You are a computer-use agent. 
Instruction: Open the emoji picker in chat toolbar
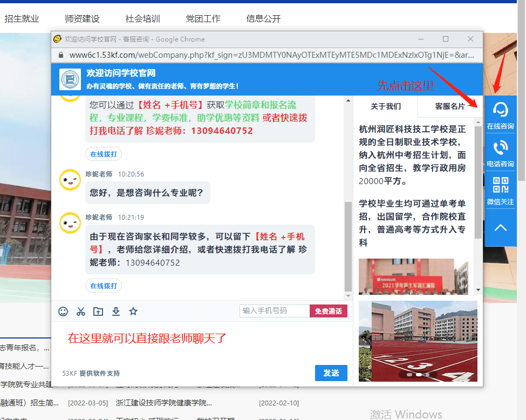tap(63, 311)
